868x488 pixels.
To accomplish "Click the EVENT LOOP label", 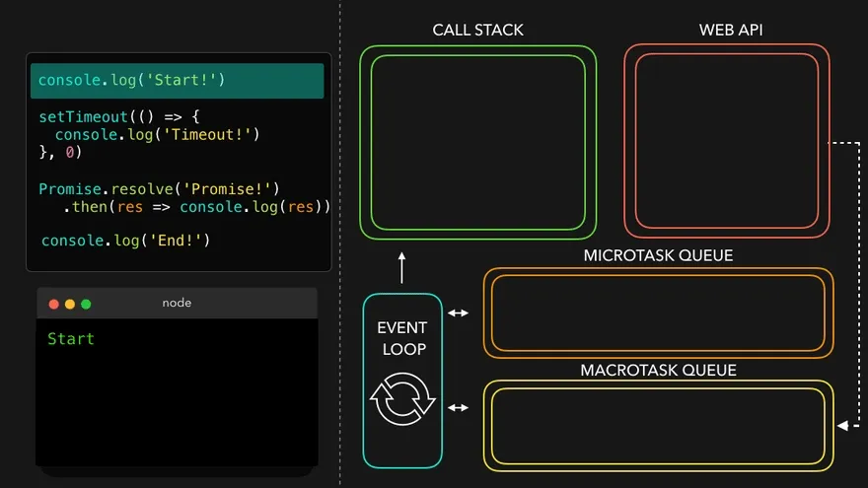I will (x=402, y=338).
